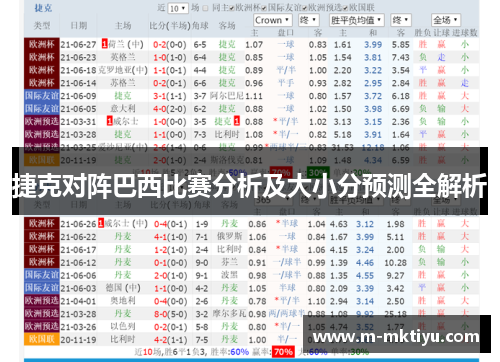
Task: Click draw odds 3.99 on row 21-06-27
Action: pos(373,44)
